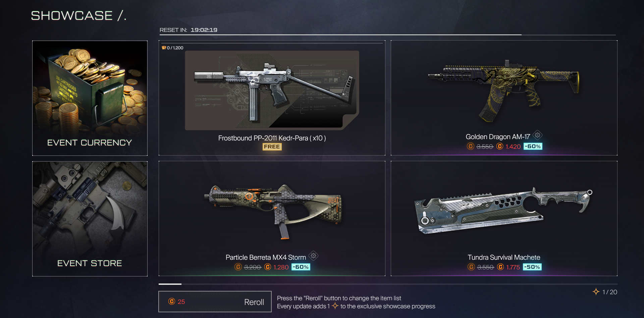Open the Event Store panel
The width and height of the screenshot is (644, 318).
tap(90, 219)
